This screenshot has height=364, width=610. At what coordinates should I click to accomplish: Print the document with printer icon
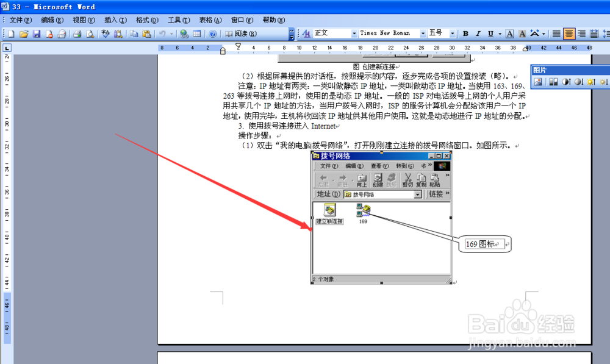[77, 34]
